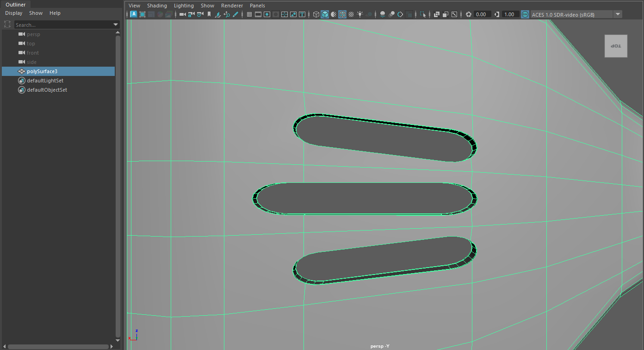Viewport: 644px width, 350px height.
Task: Toggle the Multisample anti-aliasing icon
Action: (400, 14)
